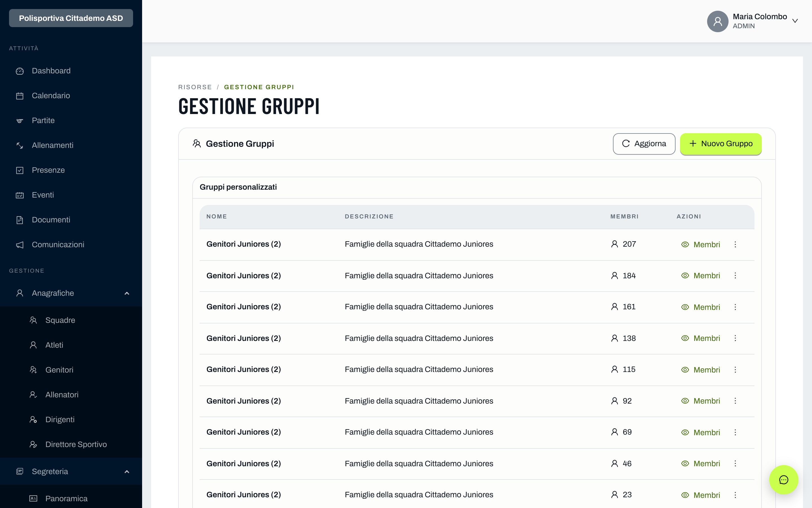Select the group name in the 207-member row
The width and height of the screenshot is (812, 508).
coord(244,244)
